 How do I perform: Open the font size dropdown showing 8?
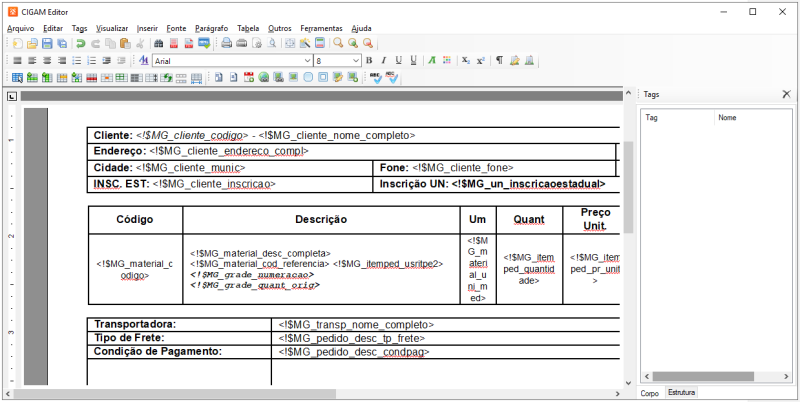[355, 61]
